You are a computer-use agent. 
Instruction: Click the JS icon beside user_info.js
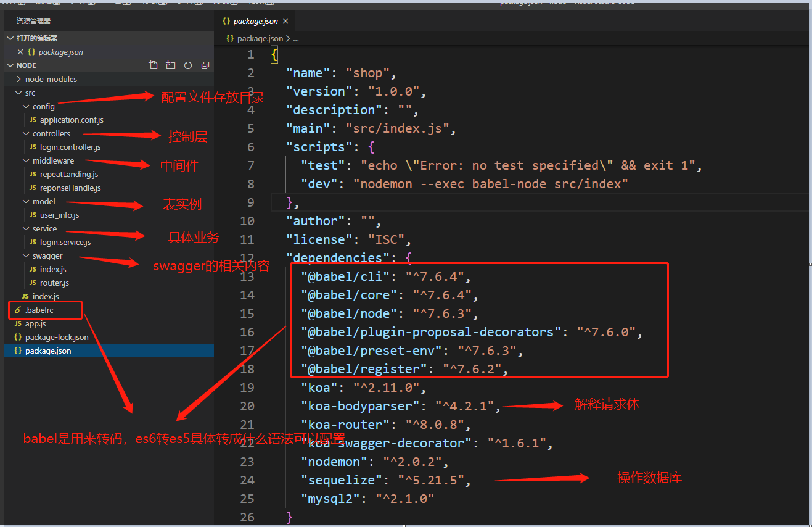pos(33,215)
